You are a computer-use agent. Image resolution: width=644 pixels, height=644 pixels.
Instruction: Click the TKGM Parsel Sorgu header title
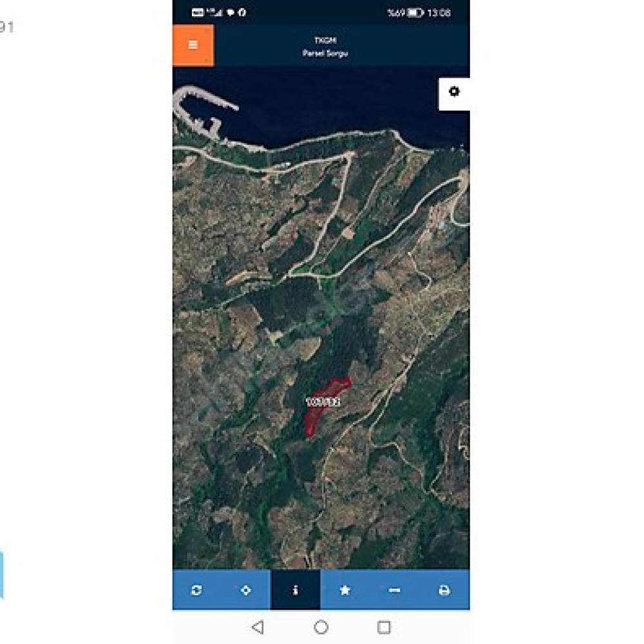pos(325,46)
